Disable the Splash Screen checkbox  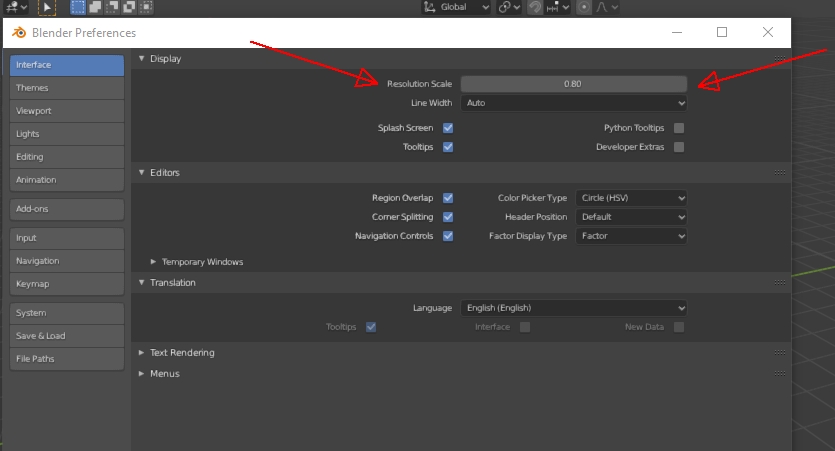coord(448,128)
